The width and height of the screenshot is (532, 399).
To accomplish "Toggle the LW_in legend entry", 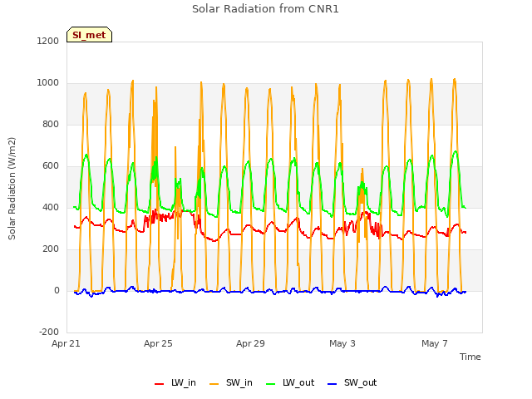I will (x=175, y=382).
